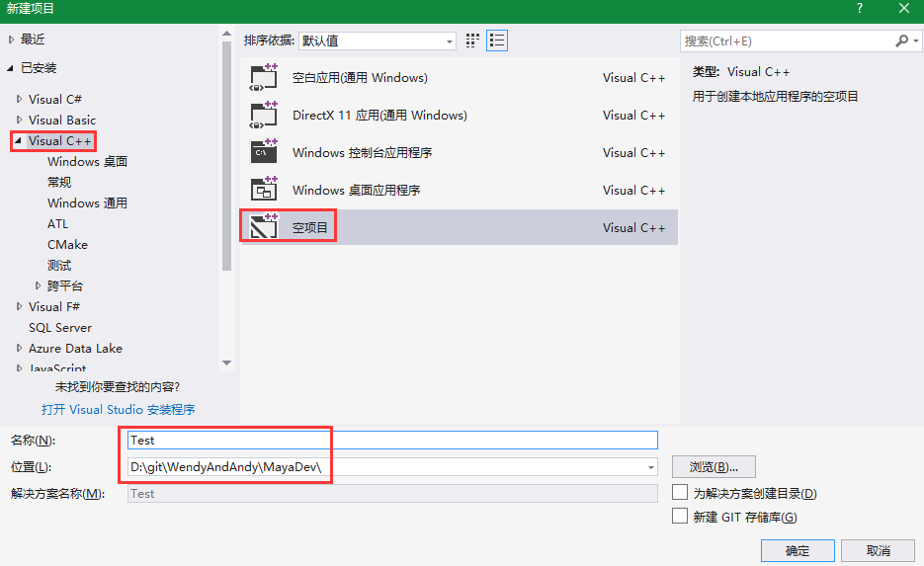Enable create directory for solution checkbox

pyautogui.click(x=680, y=492)
